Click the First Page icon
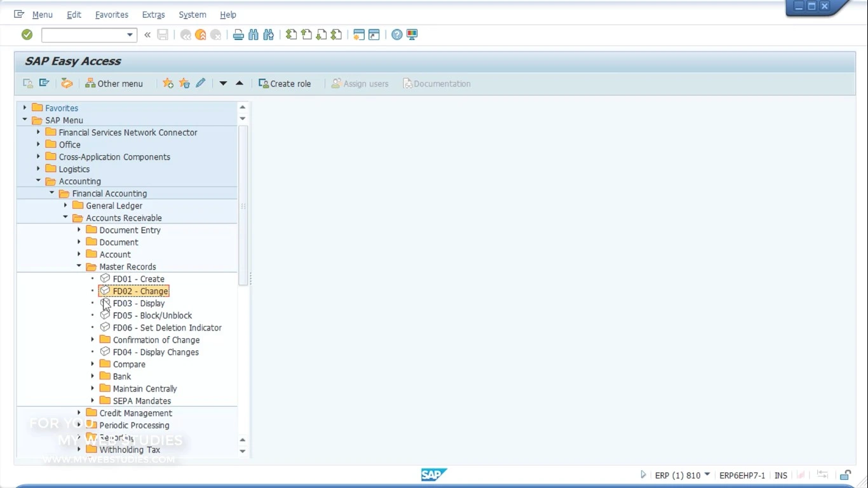Image resolution: width=868 pixels, height=488 pixels. point(291,34)
